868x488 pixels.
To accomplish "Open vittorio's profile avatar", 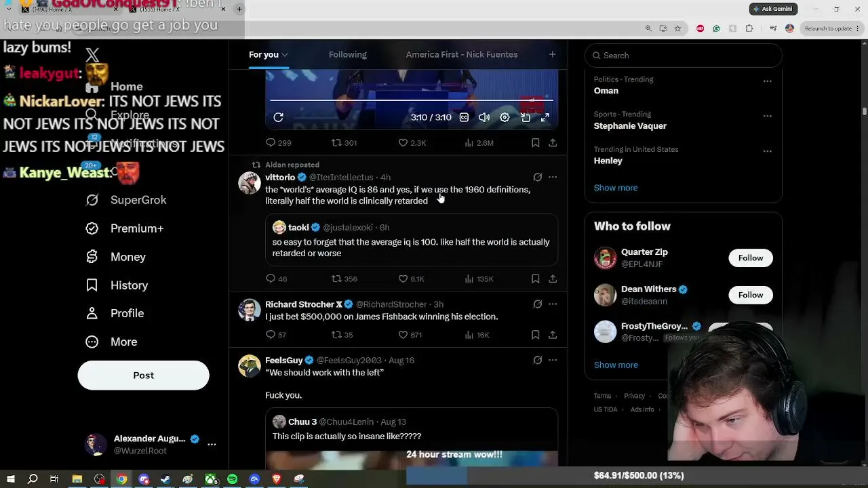I will tap(249, 183).
